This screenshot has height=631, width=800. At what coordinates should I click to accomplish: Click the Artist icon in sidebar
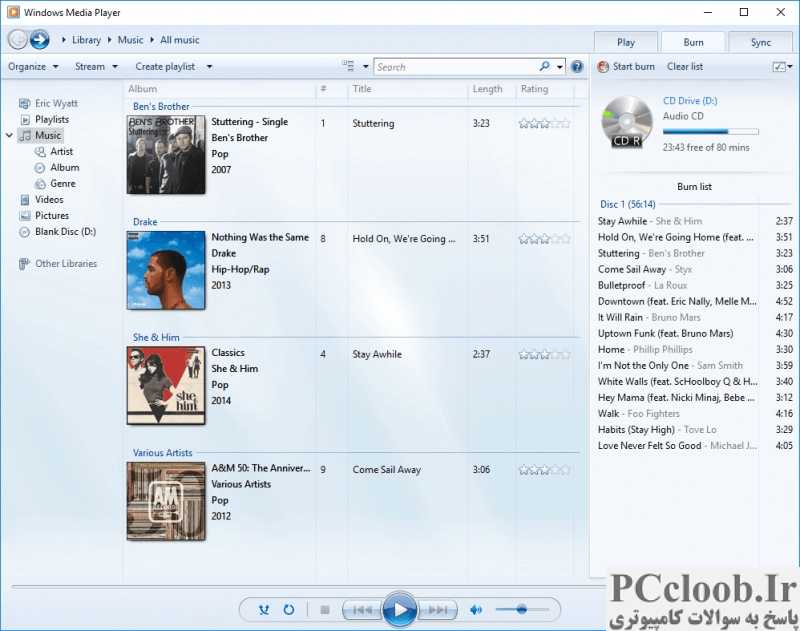(x=40, y=152)
